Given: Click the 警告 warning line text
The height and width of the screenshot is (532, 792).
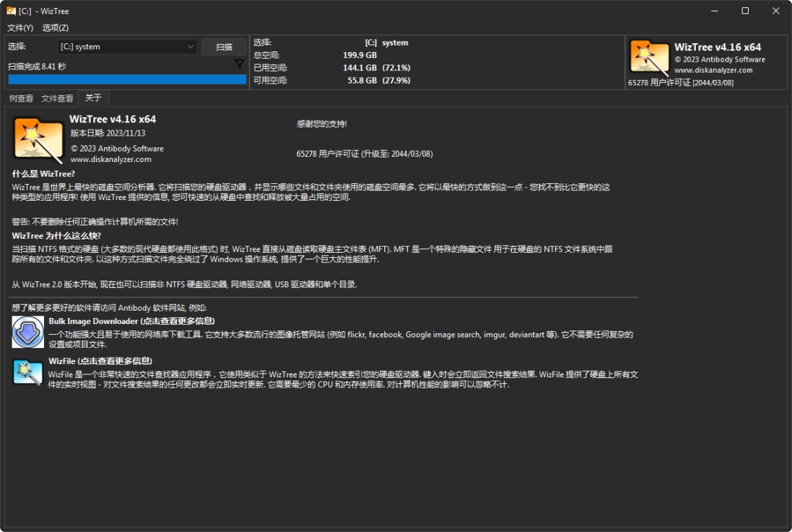Looking at the screenshot, I should pos(95,221).
